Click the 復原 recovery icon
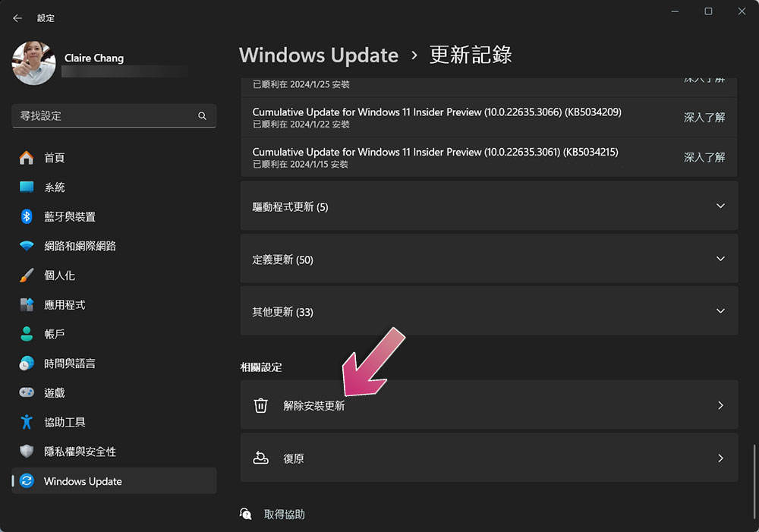The image size is (759, 532). [x=260, y=458]
